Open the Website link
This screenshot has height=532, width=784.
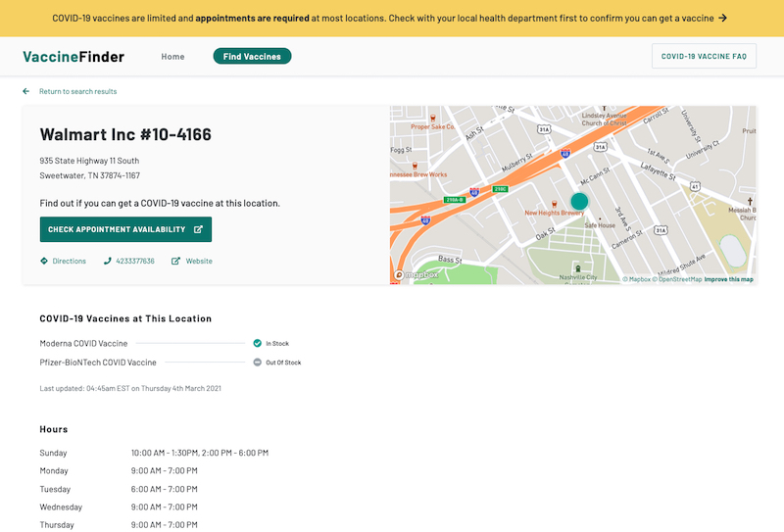click(199, 261)
